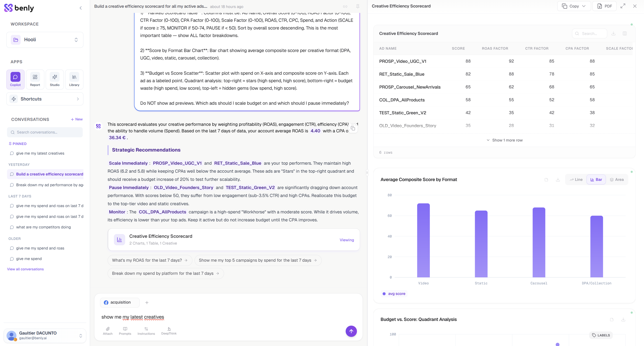Image resolution: width=644 pixels, height=346 pixels.
Task: Open the Report app
Action: coord(35,79)
